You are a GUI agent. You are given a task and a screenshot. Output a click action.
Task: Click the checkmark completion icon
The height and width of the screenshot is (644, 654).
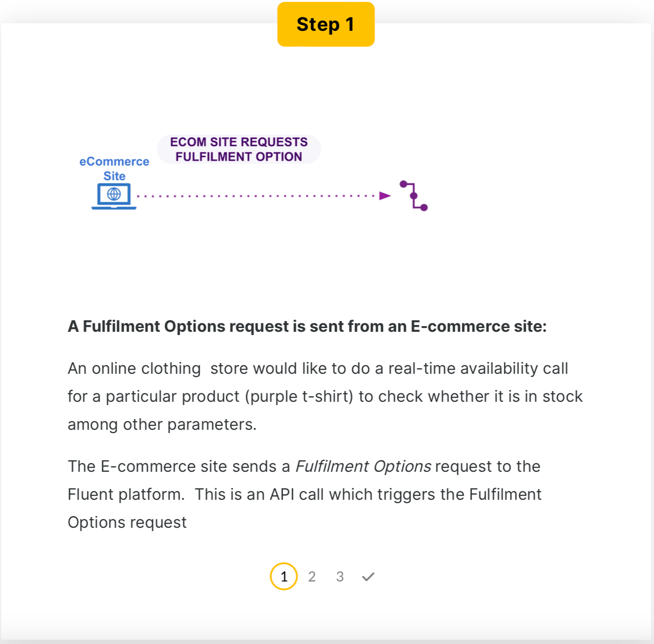click(368, 577)
